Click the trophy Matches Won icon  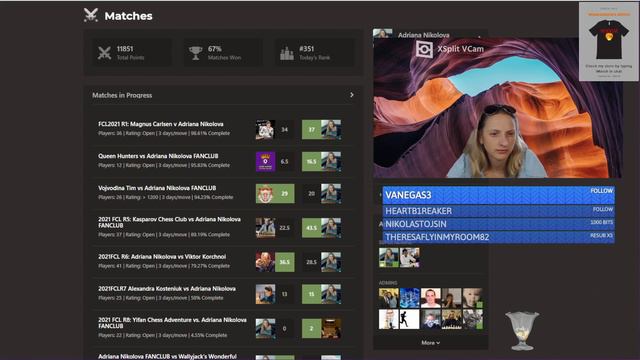(196, 53)
